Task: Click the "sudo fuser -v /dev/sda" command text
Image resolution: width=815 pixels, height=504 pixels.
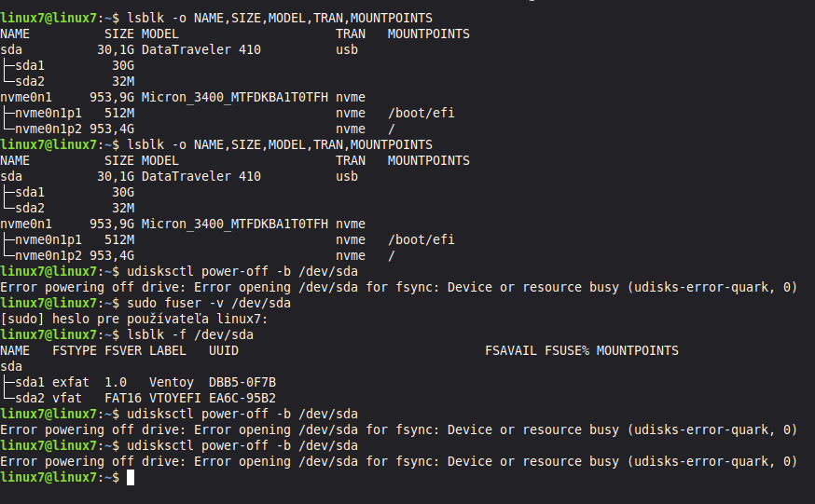Action: click(209, 303)
